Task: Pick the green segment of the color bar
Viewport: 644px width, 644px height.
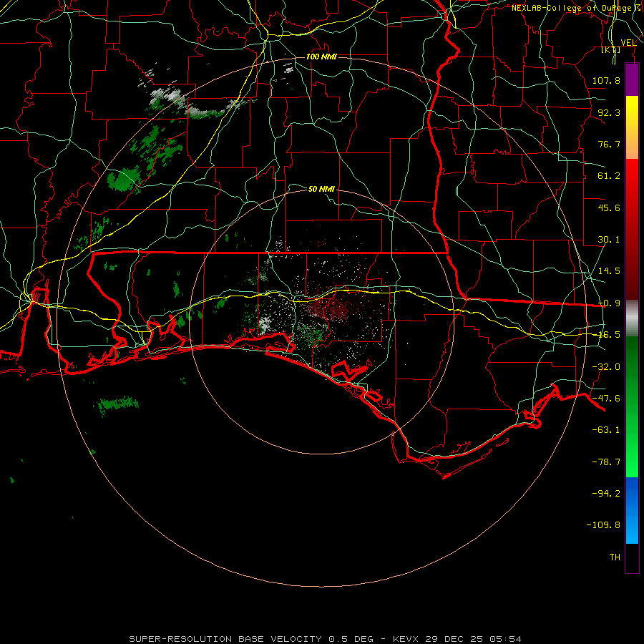Action: pyautogui.click(x=632, y=406)
